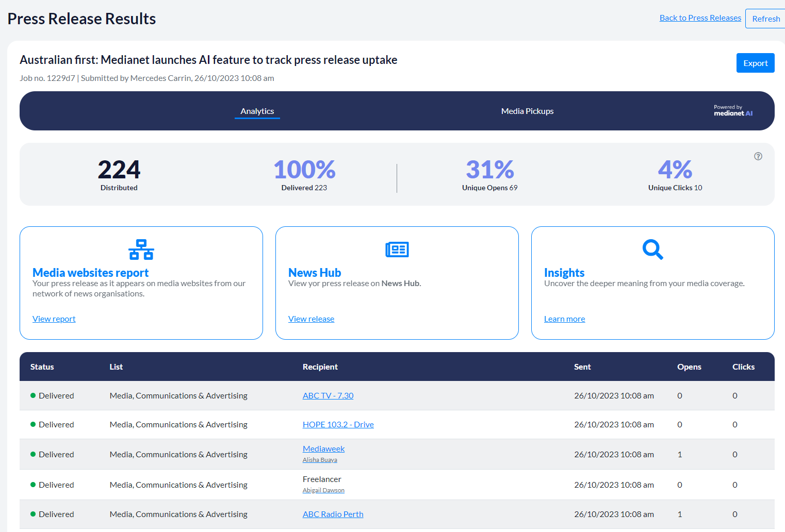Click Learn more under Insights
The image size is (785, 532).
pyautogui.click(x=564, y=319)
